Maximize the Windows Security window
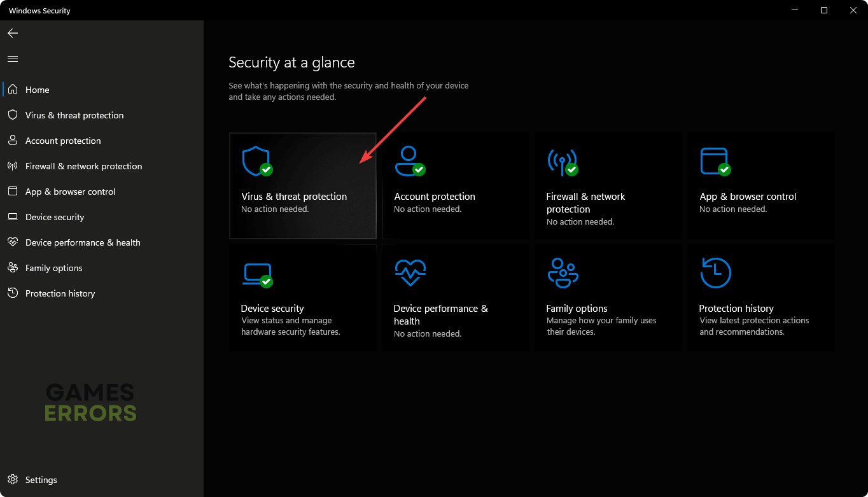The width and height of the screenshot is (868, 497). tap(824, 10)
